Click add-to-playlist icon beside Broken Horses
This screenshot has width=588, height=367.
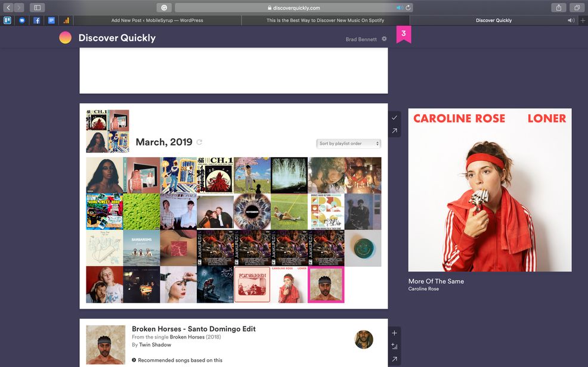pos(394,346)
